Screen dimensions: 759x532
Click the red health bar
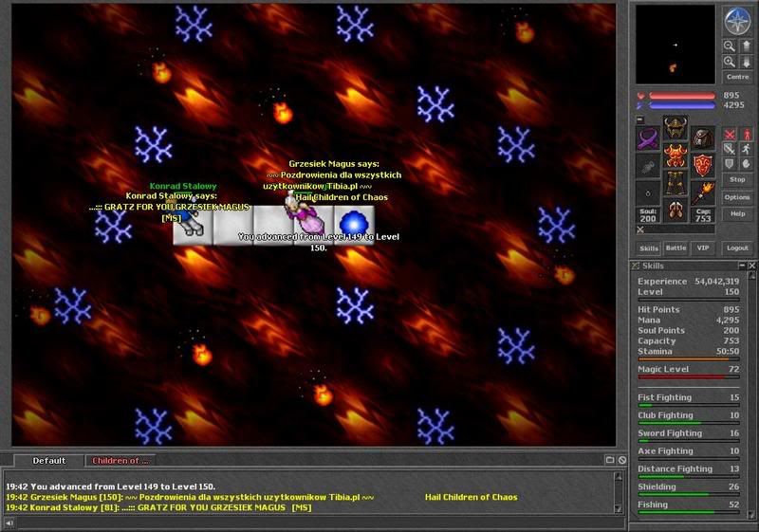click(682, 96)
